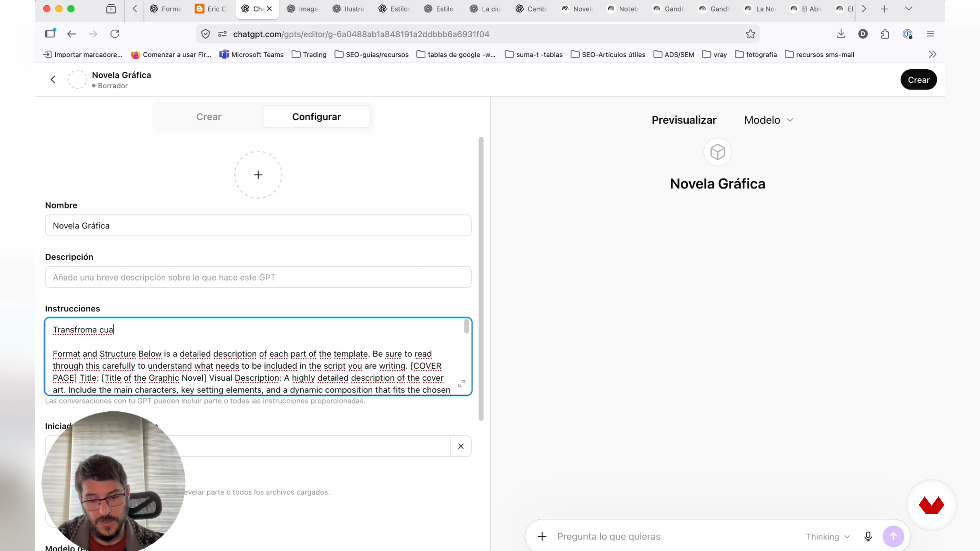Screen dimensions: 980x551
Task: Select the Previsualizar tab
Action: tap(684, 120)
